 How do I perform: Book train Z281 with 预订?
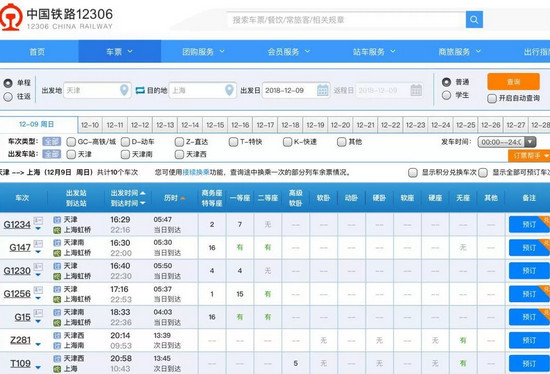[529, 340]
